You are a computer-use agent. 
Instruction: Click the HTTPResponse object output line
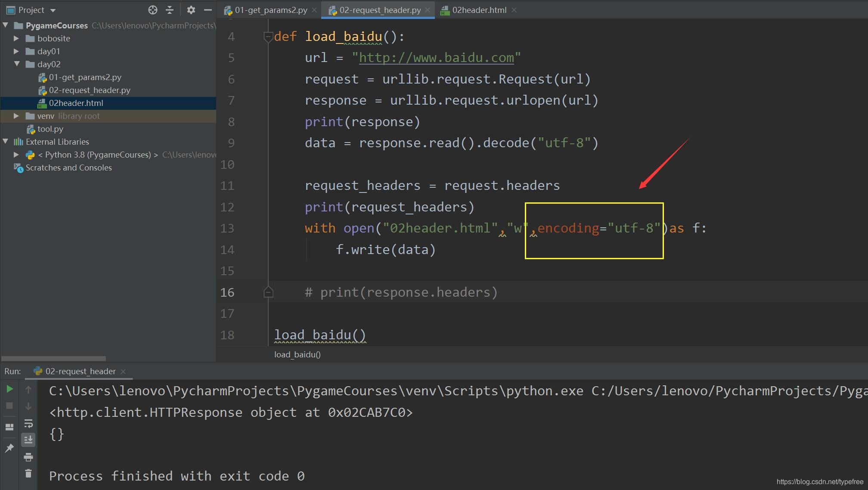(231, 412)
